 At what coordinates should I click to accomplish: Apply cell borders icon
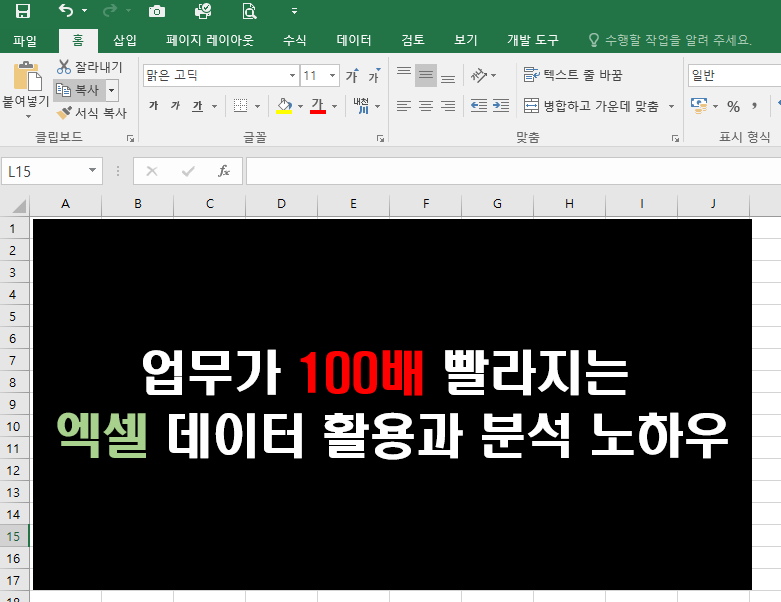(x=241, y=106)
